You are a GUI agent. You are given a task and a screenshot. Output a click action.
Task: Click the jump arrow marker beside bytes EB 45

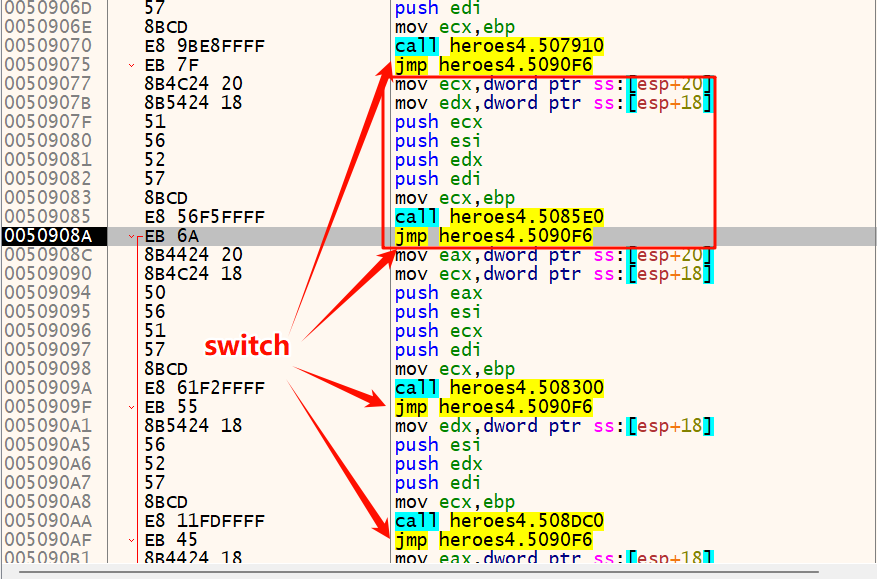[x=131, y=540]
